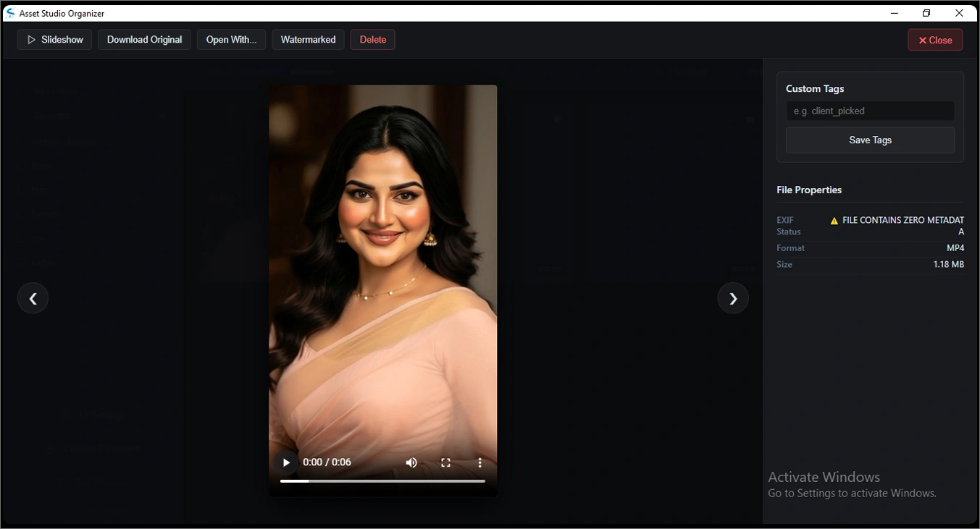Open video more options menu
The image size is (980, 529).
coord(479,462)
